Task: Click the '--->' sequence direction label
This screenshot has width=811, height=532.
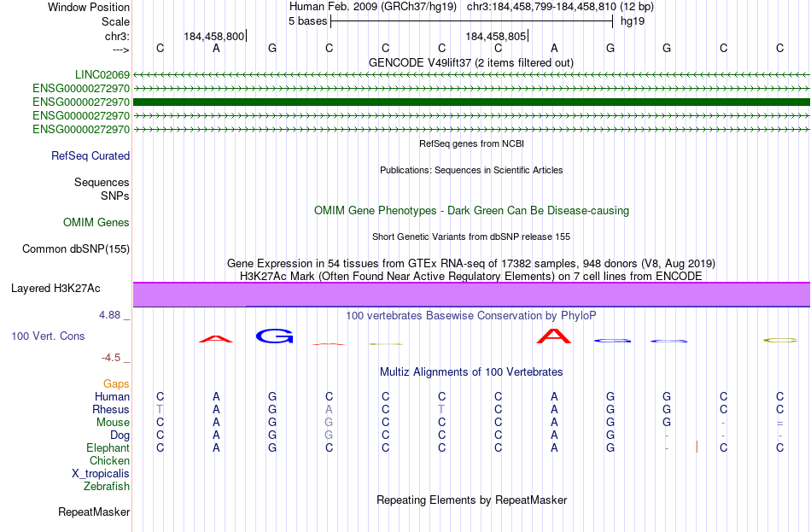Action: tap(121, 50)
